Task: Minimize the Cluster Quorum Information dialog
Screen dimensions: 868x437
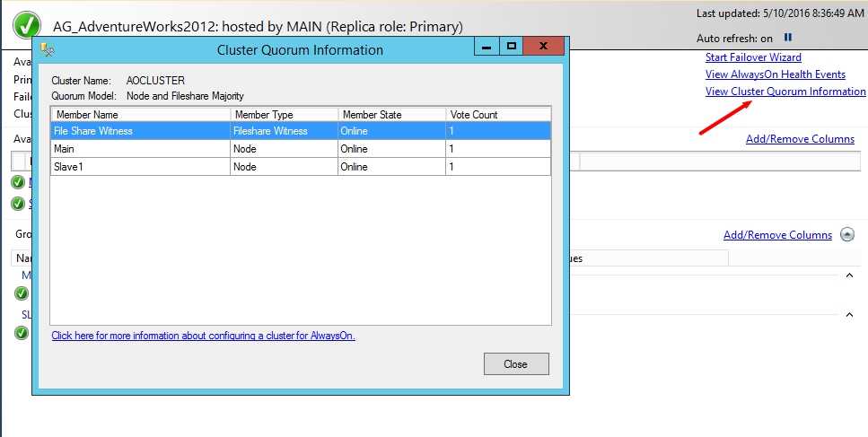Action: point(487,47)
